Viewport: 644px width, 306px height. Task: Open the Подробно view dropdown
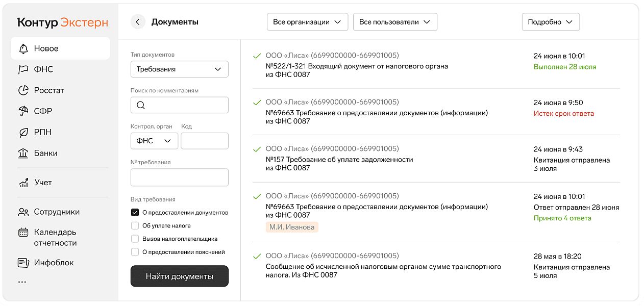(551, 22)
